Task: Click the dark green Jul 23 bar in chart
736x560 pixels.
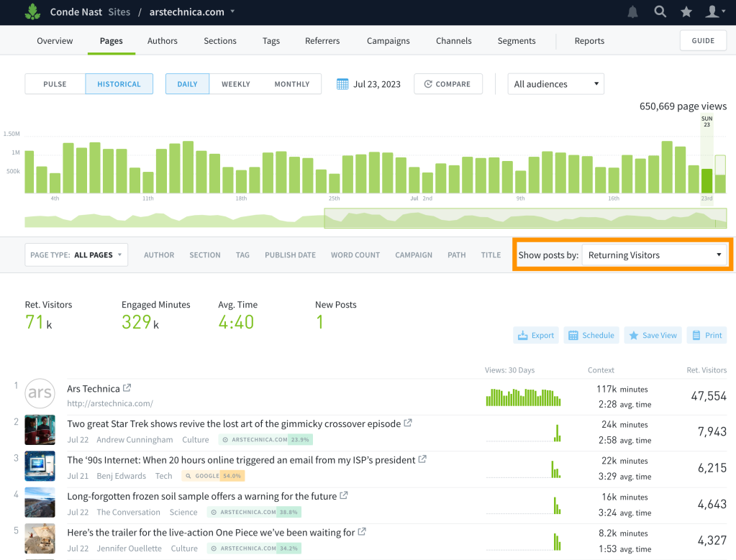Action: point(707,180)
